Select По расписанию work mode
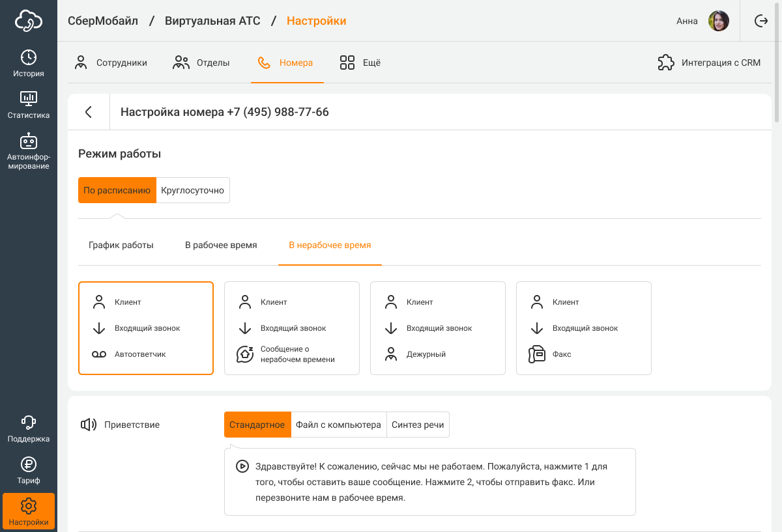 (x=117, y=190)
